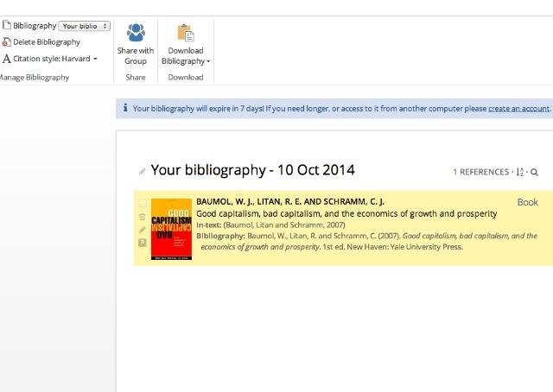Click the Book type label on the reference
The image size is (553, 392).
pos(527,202)
